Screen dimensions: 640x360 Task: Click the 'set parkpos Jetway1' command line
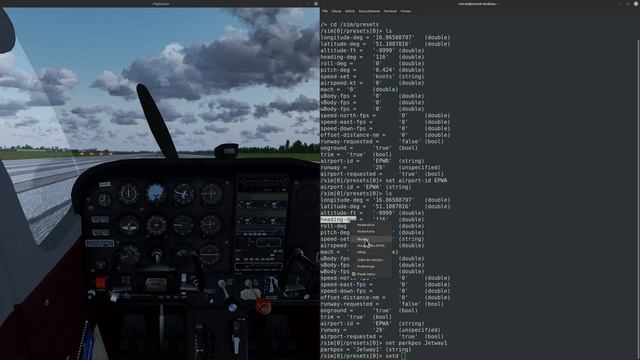tap(384, 343)
